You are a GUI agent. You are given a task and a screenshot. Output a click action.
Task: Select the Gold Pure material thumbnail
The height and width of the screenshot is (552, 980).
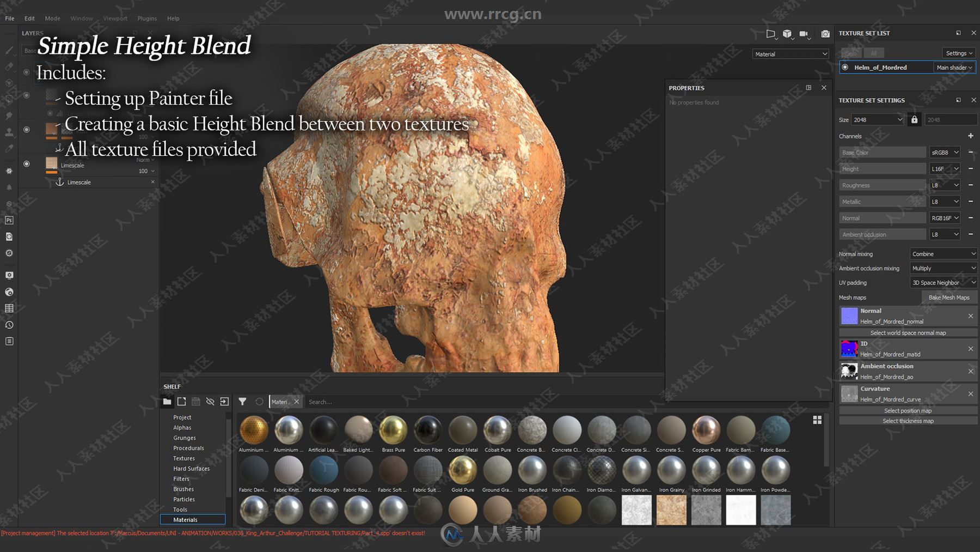click(x=463, y=470)
